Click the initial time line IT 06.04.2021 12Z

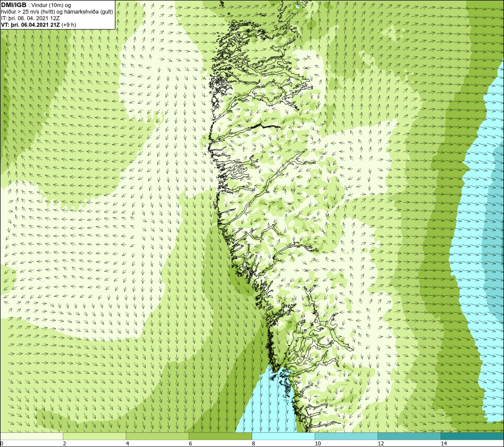click(x=30, y=18)
